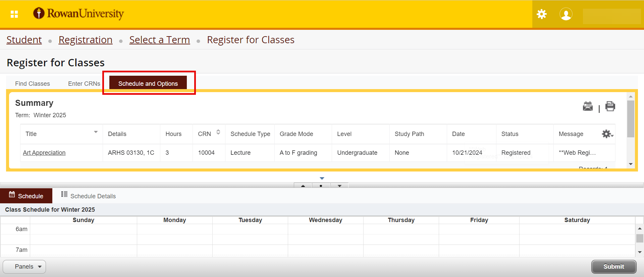
Task: Open the Title column dropdown arrow
Action: pyautogui.click(x=96, y=132)
